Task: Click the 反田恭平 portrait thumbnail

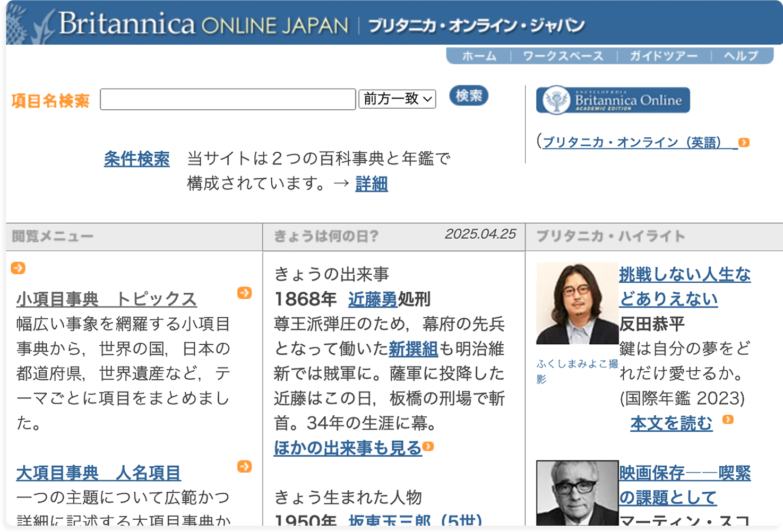Action: click(577, 303)
